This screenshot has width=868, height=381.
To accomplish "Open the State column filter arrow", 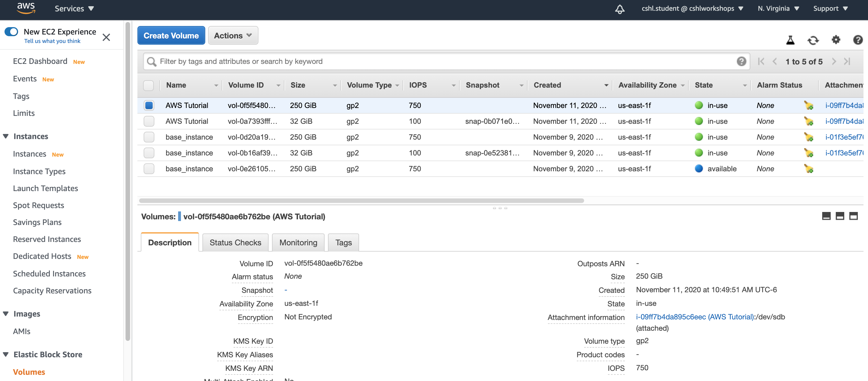I will pos(745,86).
